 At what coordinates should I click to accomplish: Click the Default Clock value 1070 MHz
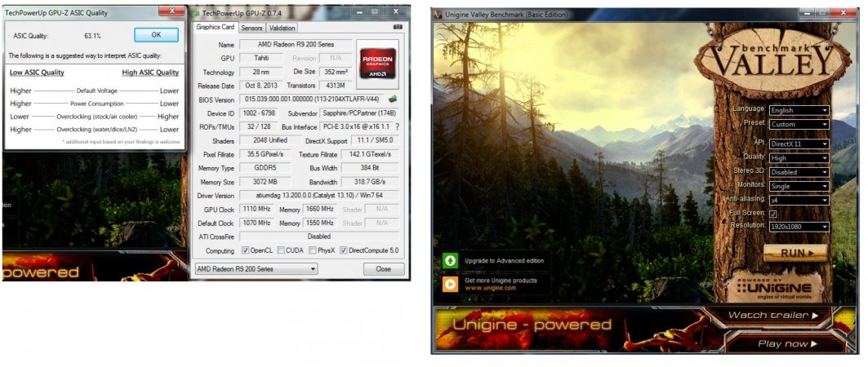coord(256,223)
